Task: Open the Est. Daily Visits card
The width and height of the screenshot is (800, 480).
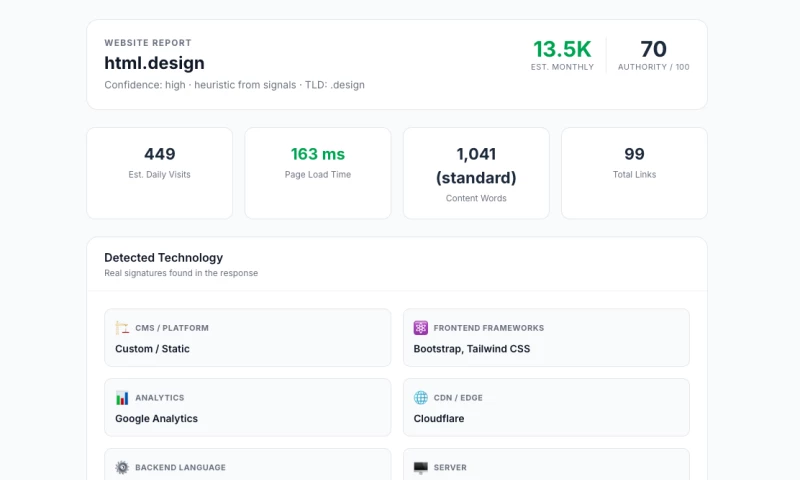Action: coord(160,173)
